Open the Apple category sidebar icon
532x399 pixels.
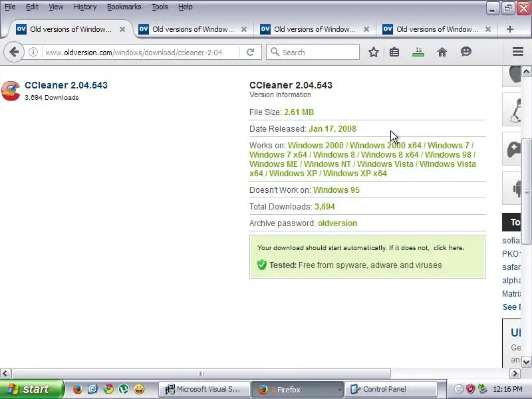[512, 75]
